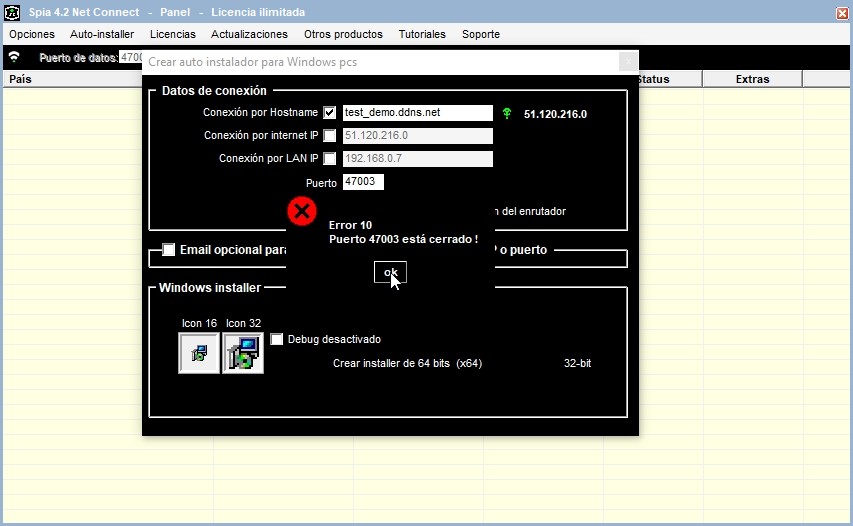The image size is (853, 526).
Task: Open the Licencias menu
Action: (x=173, y=34)
